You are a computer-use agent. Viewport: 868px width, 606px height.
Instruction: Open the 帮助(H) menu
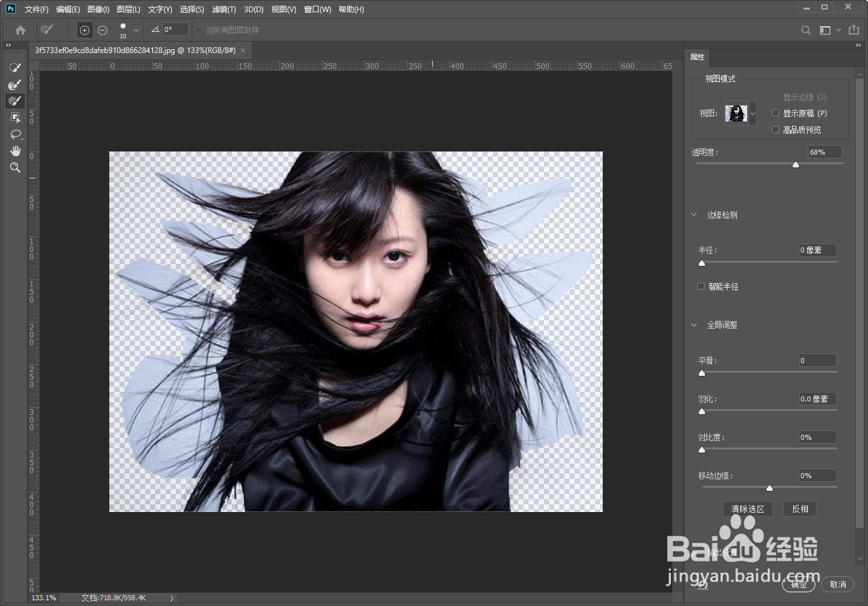point(351,9)
